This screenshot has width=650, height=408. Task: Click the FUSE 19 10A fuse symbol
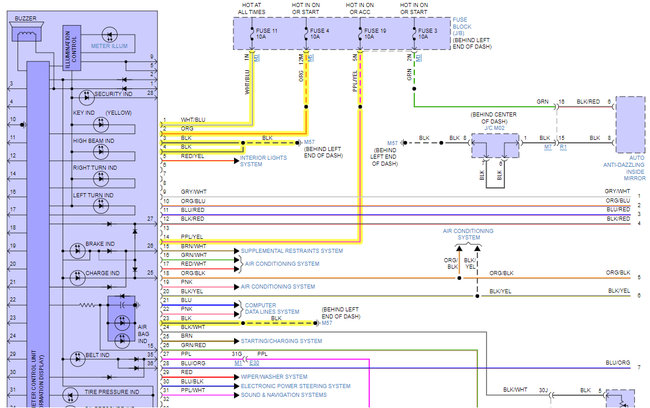tap(360, 34)
